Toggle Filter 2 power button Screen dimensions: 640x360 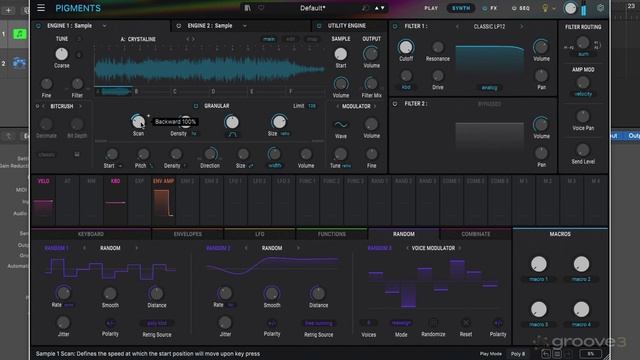tap(395, 104)
